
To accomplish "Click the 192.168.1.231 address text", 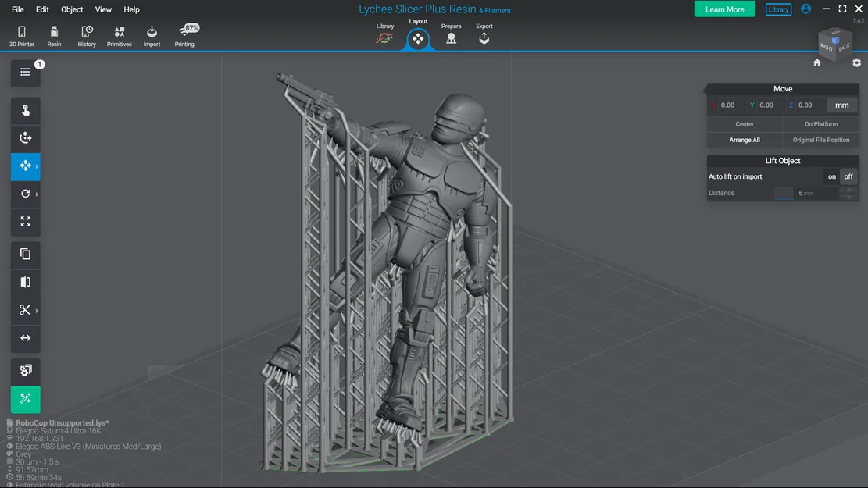I will [39, 438].
